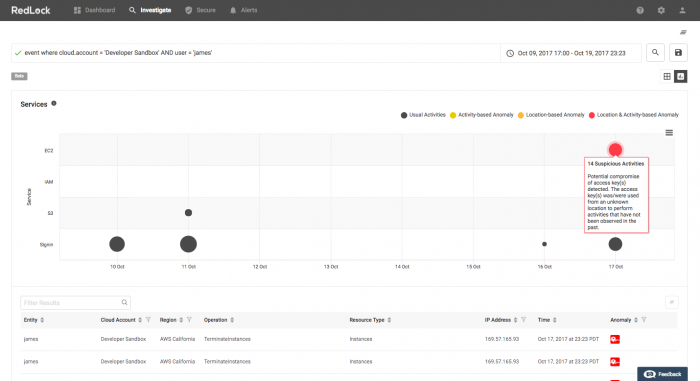700x381 pixels.
Task: Open the Investigate tab
Action: click(x=150, y=10)
